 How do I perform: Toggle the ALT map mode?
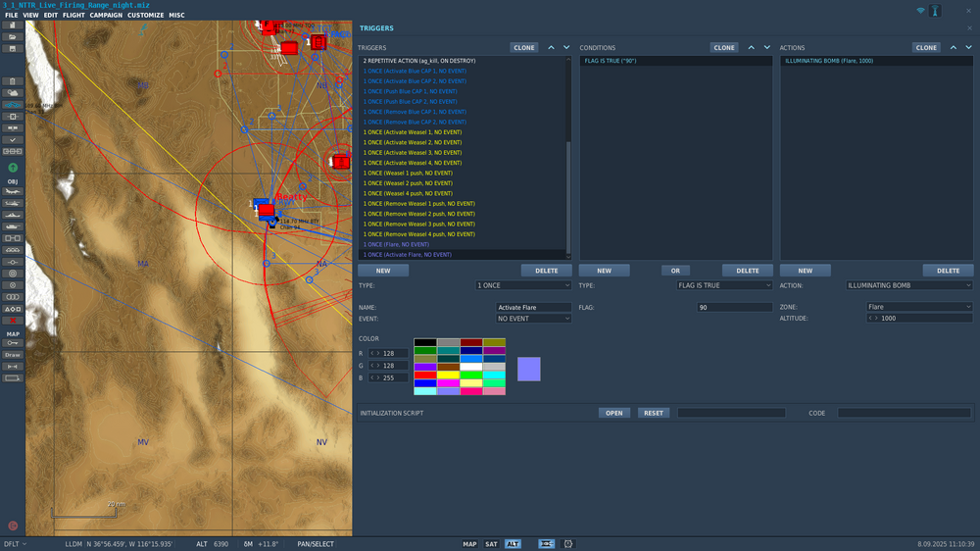pyautogui.click(x=513, y=544)
